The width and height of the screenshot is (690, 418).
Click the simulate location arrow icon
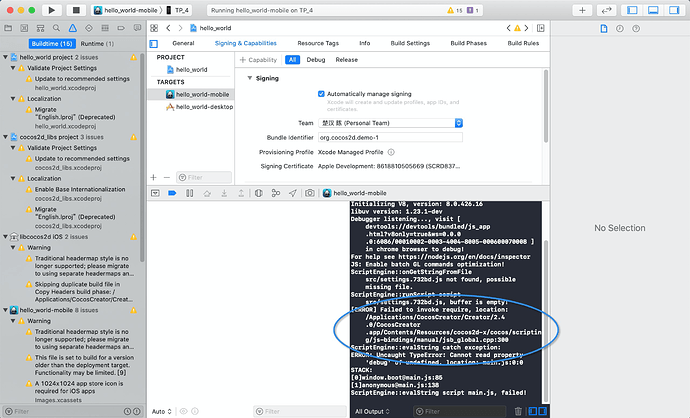click(x=293, y=193)
